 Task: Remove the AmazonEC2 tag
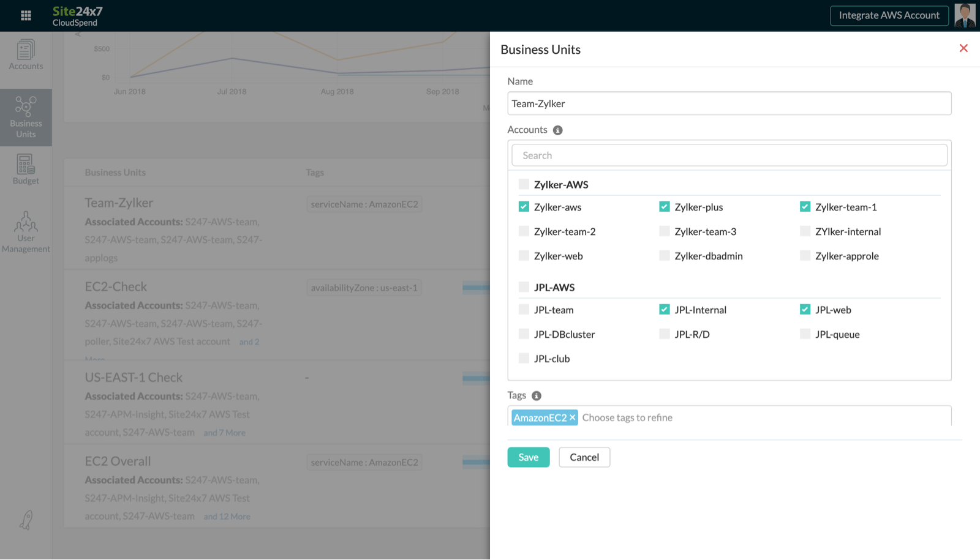tap(572, 417)
